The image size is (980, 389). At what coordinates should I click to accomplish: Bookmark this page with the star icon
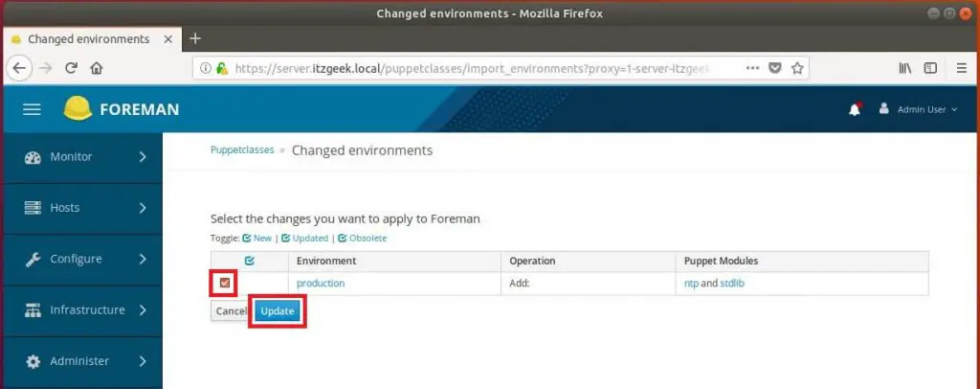(796, 68)
